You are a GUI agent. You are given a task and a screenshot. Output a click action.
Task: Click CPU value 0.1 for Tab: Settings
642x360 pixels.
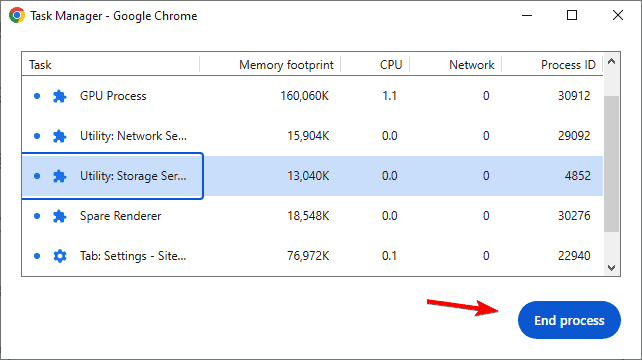(x=389, y=256)
